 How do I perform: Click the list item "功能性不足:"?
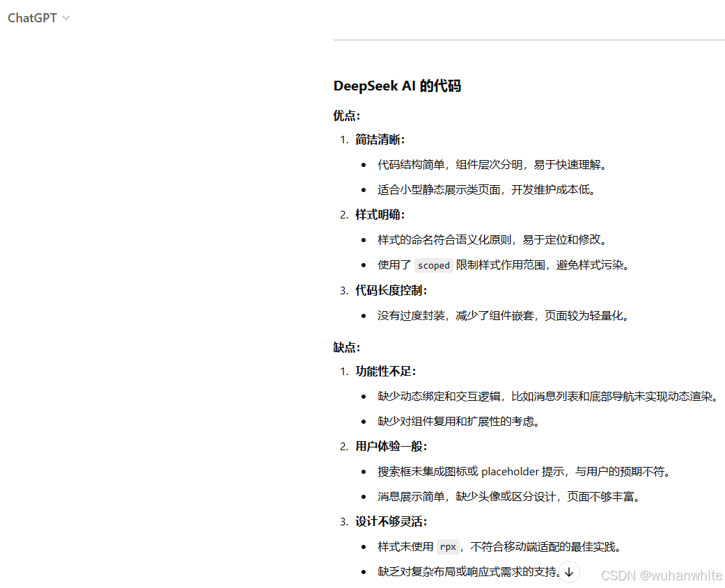[386, 372]
